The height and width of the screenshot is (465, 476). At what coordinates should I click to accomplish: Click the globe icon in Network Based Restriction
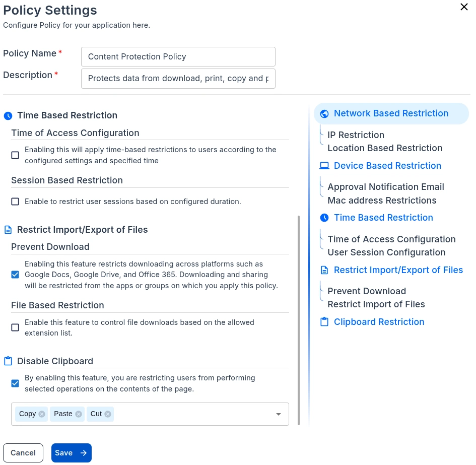324,113
